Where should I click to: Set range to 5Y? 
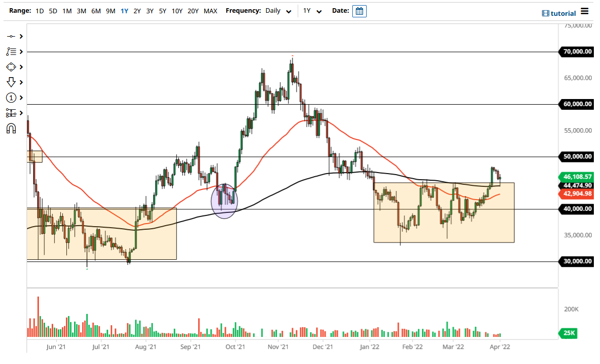point(162,11)
